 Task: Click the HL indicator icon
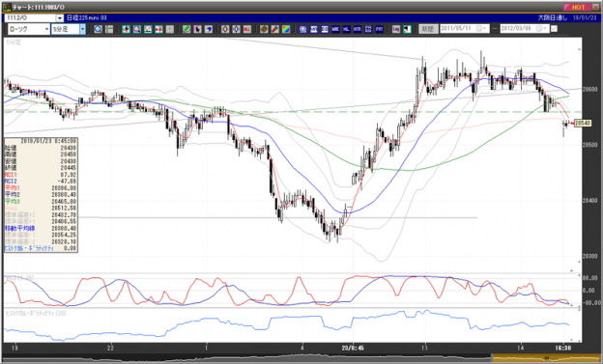(346, 29)
